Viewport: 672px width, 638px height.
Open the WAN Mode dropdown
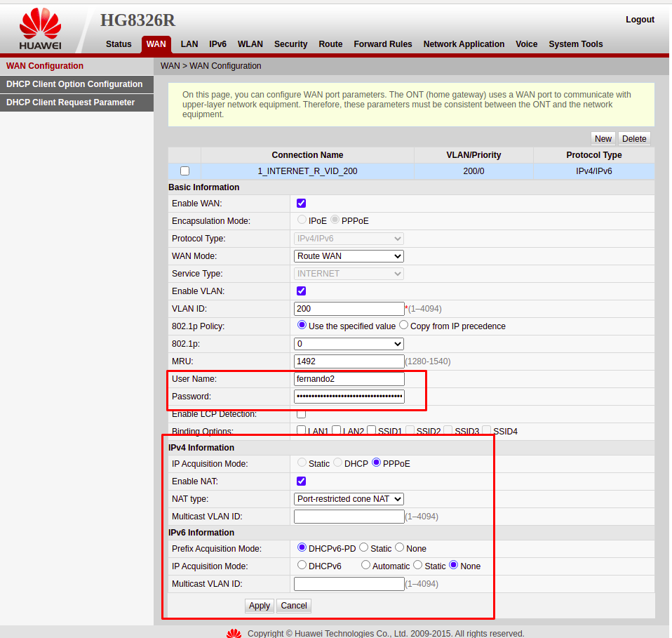[349, 256]
